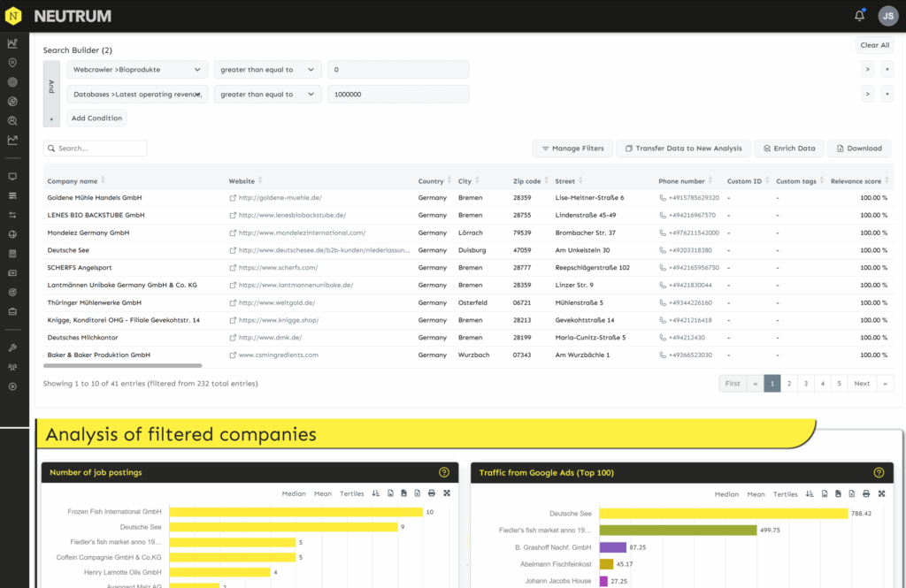Screen dimensions: 906x588
Task: Open the rising trend line sidebar icon
Action: click(x=12, y=140)
